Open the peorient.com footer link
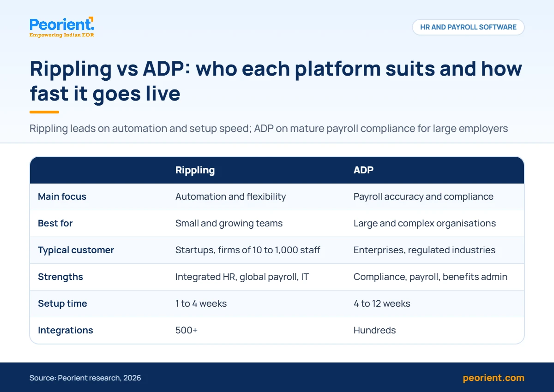This screenshot has width=554, height=392. (x=494, y=378)
